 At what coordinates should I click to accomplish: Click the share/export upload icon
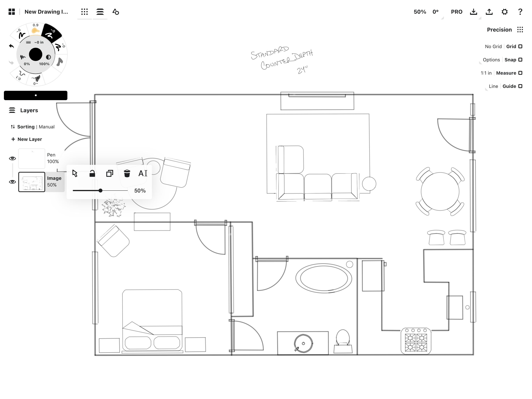(490, 11)
